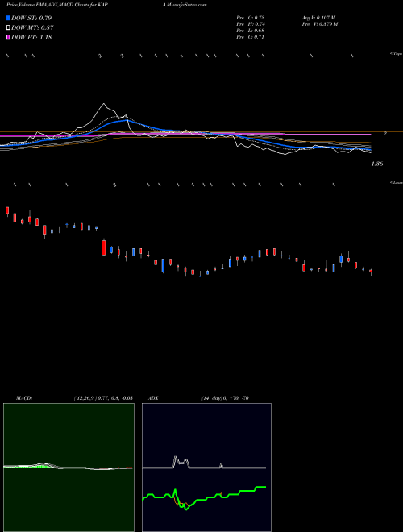Click the 'Pre H: 0.74' high value
The image size is (403, 532).
tap(251, 24)
